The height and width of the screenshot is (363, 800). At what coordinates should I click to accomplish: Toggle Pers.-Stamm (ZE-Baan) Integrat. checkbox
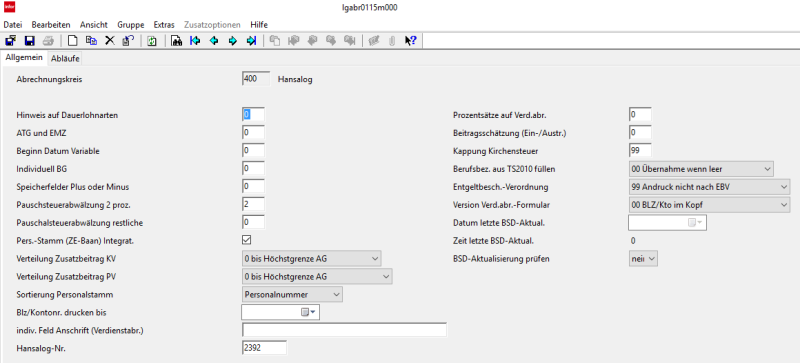[247, 239]
